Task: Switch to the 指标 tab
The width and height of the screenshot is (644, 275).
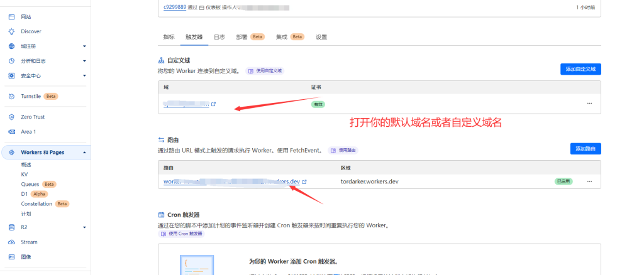Action: click(169, 37)
